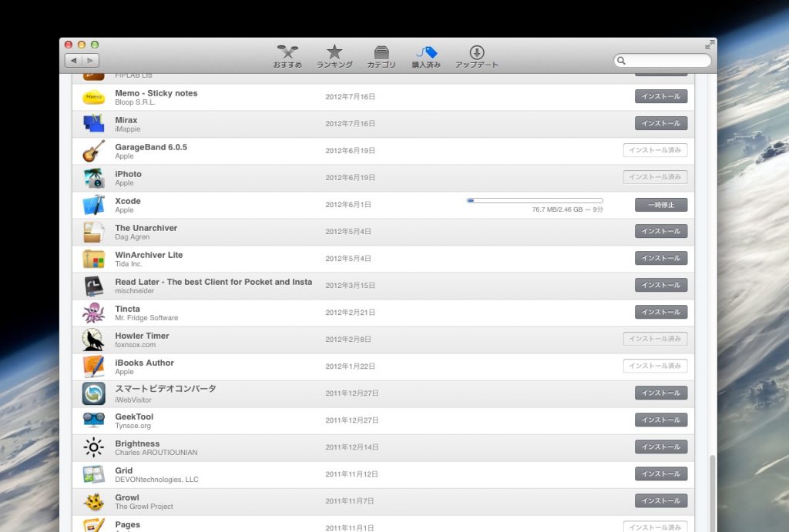Click the Howler Timer wolf icon
The height and width of the screenshot is (532, 789).
(x=93, y=340)
